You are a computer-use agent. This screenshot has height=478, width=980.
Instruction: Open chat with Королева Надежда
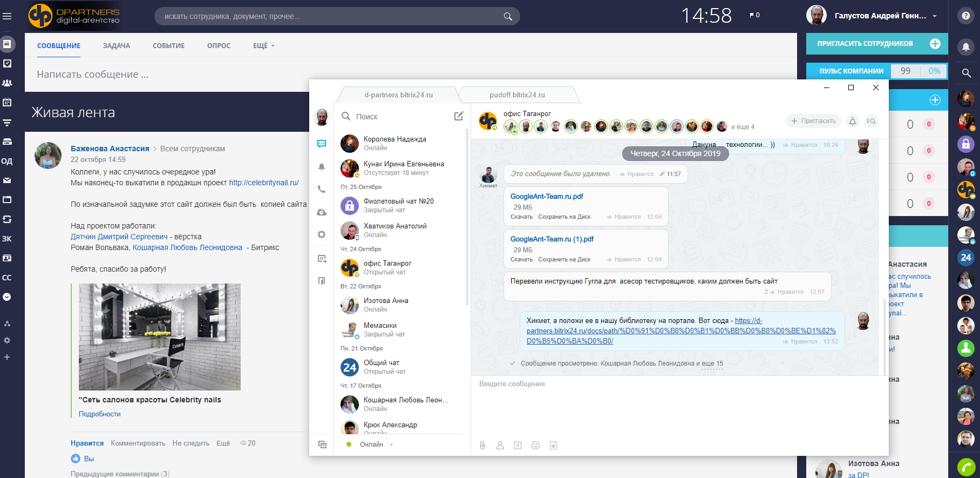click(x=400, y=143)
